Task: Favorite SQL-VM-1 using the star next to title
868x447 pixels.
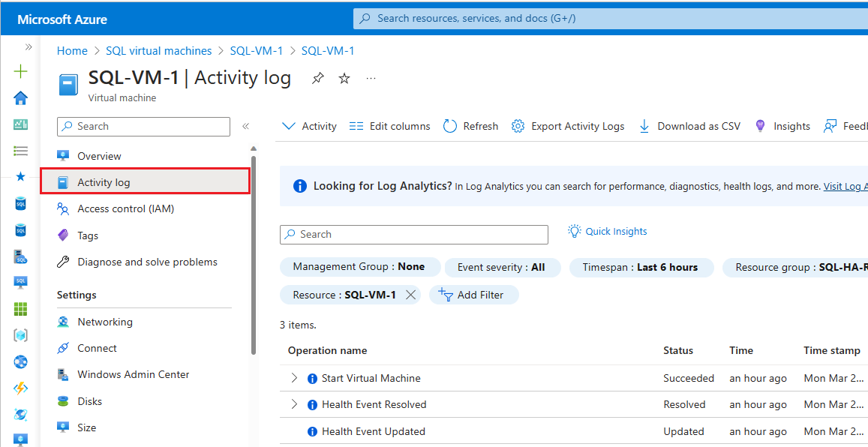Action: pos(344,77)
